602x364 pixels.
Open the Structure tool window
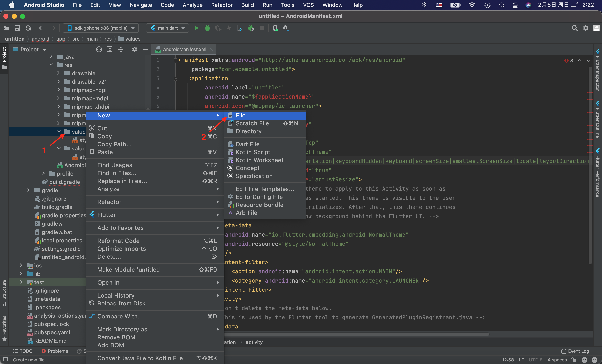pyautogui.click(x=4, y=293)
